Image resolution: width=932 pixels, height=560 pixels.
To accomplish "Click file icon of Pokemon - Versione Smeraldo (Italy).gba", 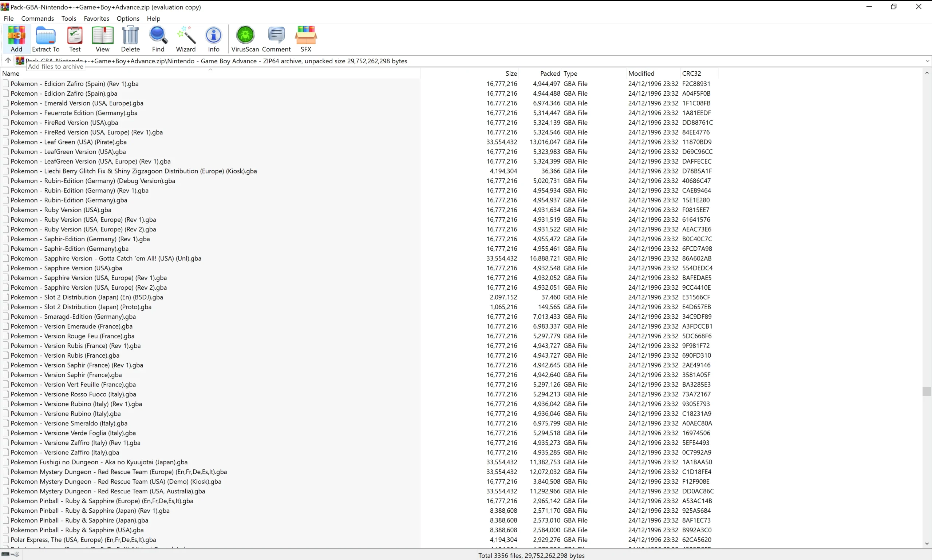I will point(6,423).
